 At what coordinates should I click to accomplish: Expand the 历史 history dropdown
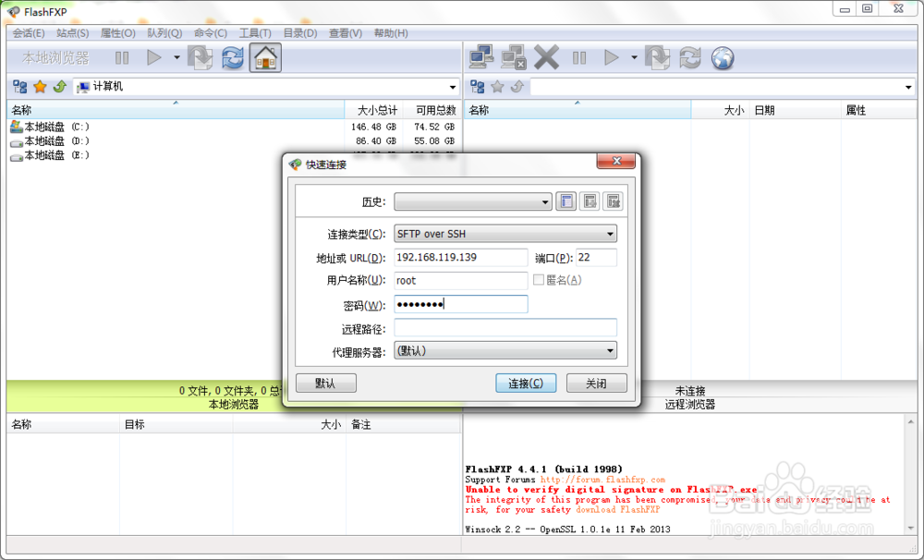[472, 201]
